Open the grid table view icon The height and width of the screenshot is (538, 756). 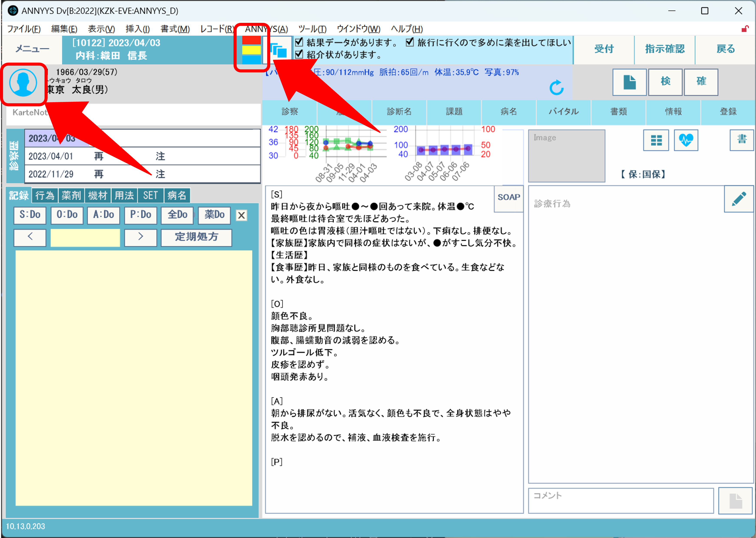(x=656, y=140)
